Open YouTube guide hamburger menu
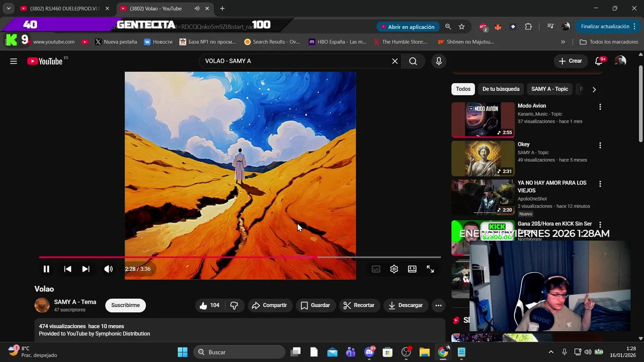Image resolution: width=644 pixels, height=362 pixels. (x=14, y=61)
